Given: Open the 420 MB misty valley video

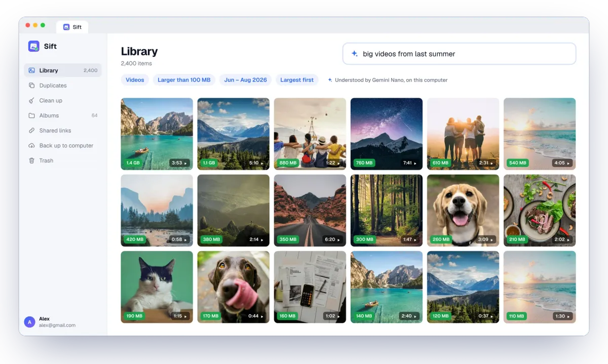Looking at the screenshot, I should [x=157, y=211].
